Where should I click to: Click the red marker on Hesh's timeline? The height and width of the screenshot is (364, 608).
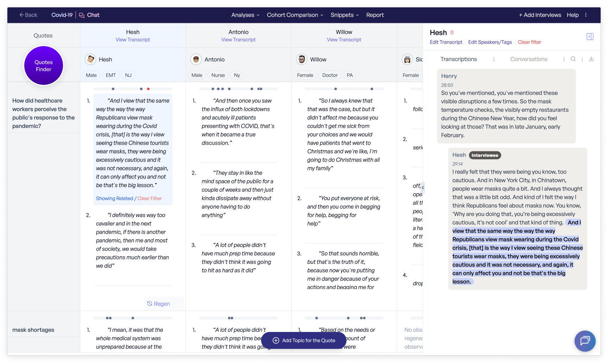pyautogui.click(x=148, y=89)
